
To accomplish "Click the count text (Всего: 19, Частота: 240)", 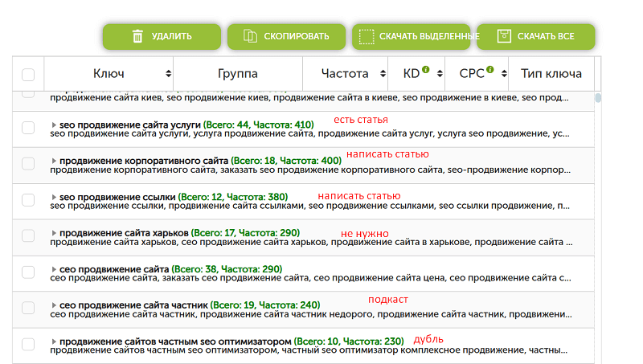I will (265, 305).
